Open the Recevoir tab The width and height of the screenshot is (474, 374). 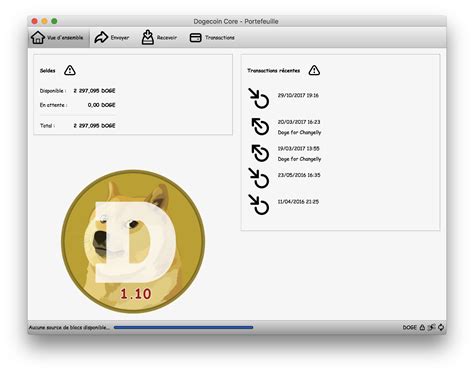(x=159, y=38)
